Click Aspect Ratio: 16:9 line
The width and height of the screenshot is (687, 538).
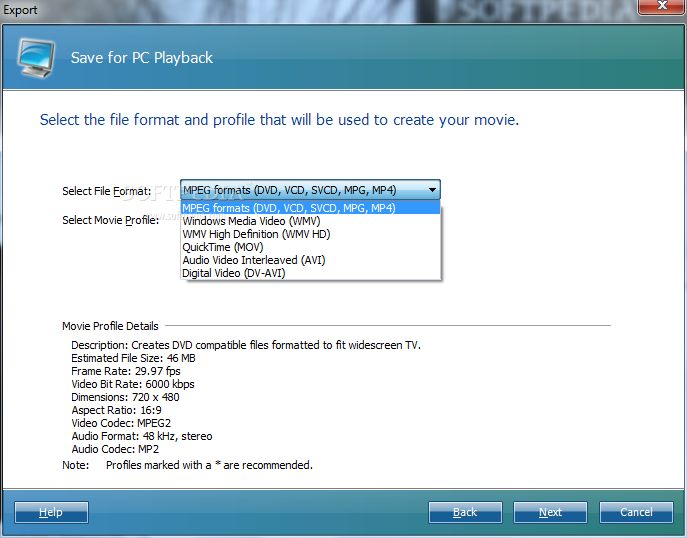tap(117, 410)
